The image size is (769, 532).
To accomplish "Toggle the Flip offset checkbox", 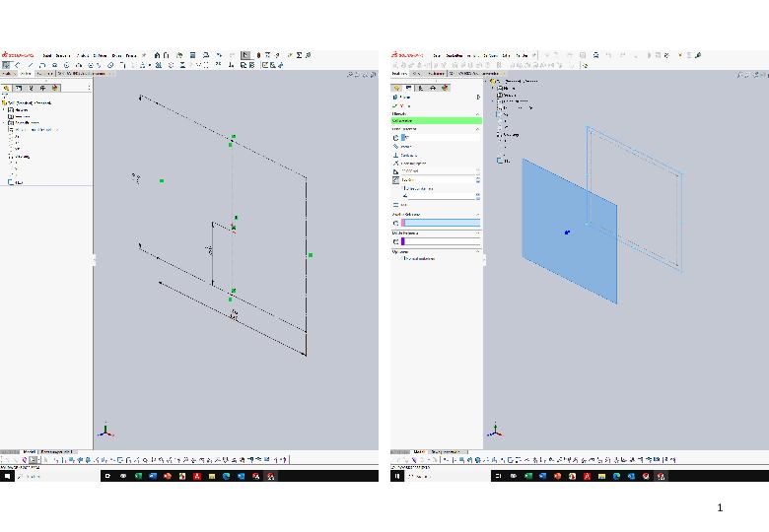I will click(404, 188).
